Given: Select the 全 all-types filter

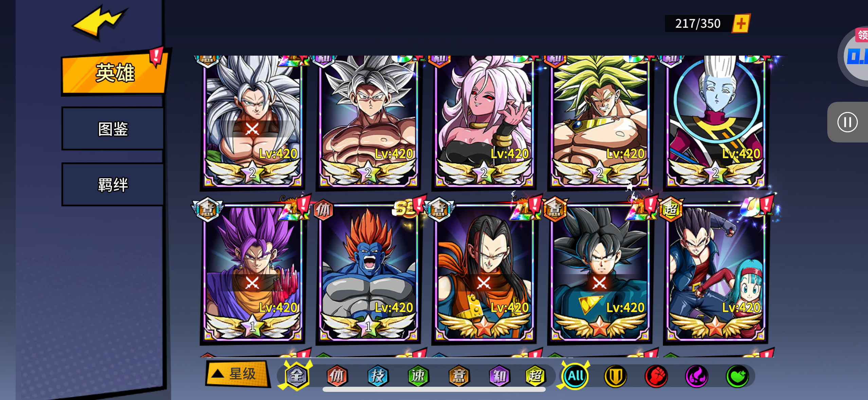Looking at the screenshot, I should pos(297,376).
